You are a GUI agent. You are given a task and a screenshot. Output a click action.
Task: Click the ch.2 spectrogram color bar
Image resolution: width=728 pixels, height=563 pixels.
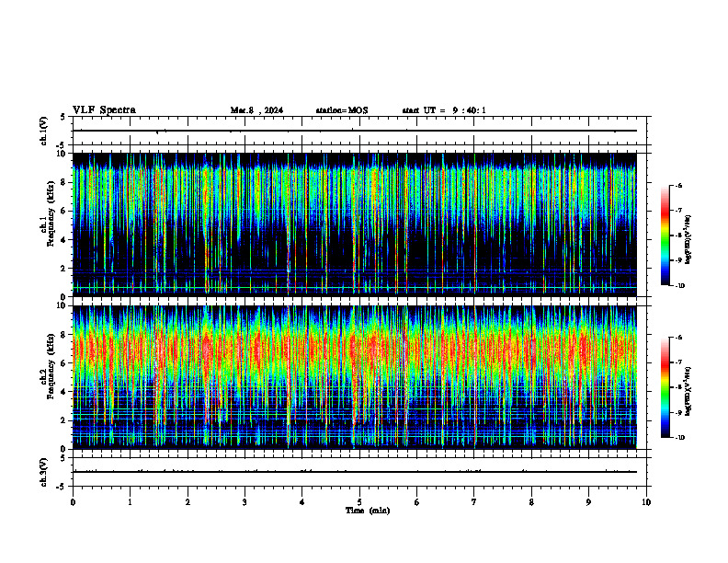tap(665, 387)
